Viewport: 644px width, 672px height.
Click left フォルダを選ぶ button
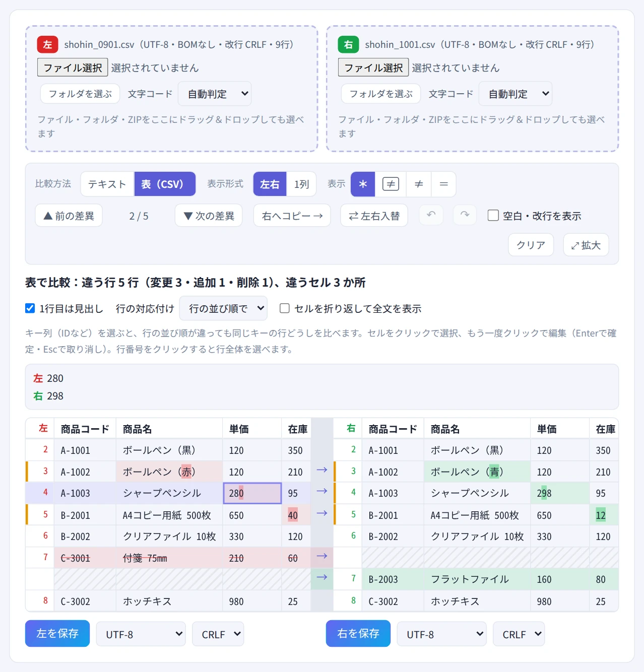click(80, 94)
